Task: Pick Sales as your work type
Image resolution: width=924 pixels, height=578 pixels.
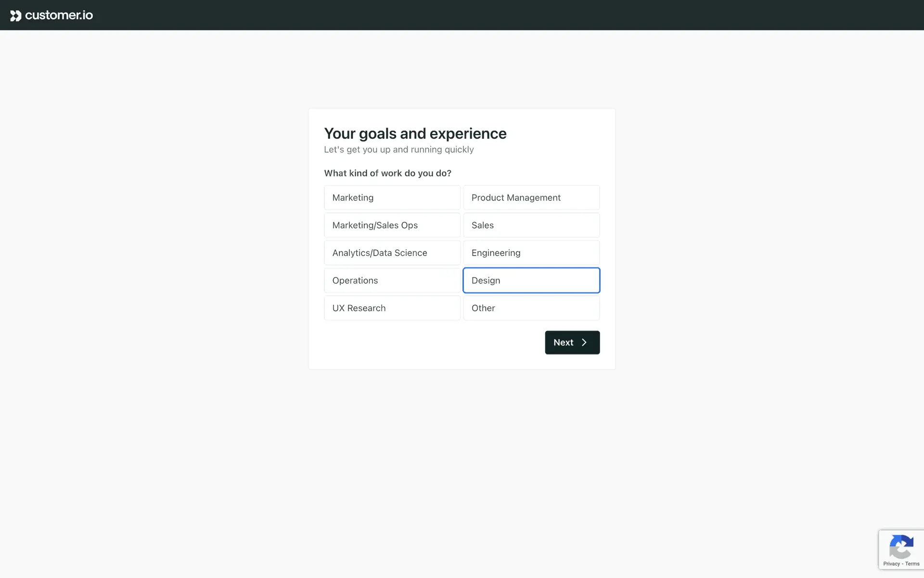Action: tap(531, 225)
